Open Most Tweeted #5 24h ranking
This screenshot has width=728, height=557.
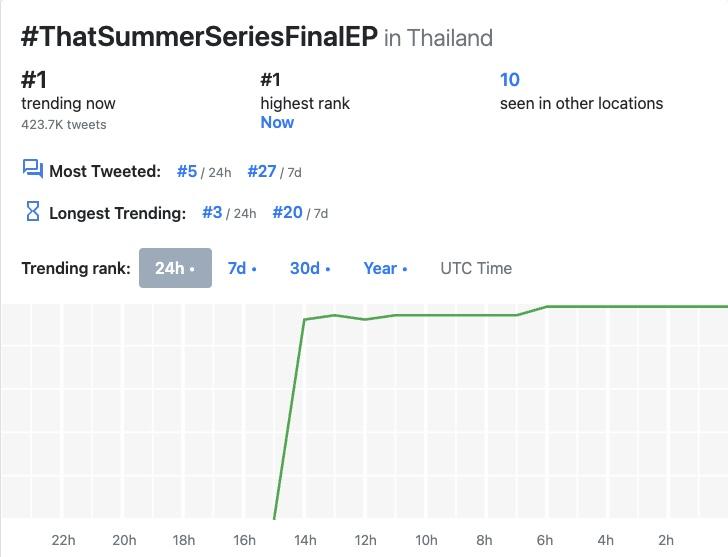click(187, 171)
